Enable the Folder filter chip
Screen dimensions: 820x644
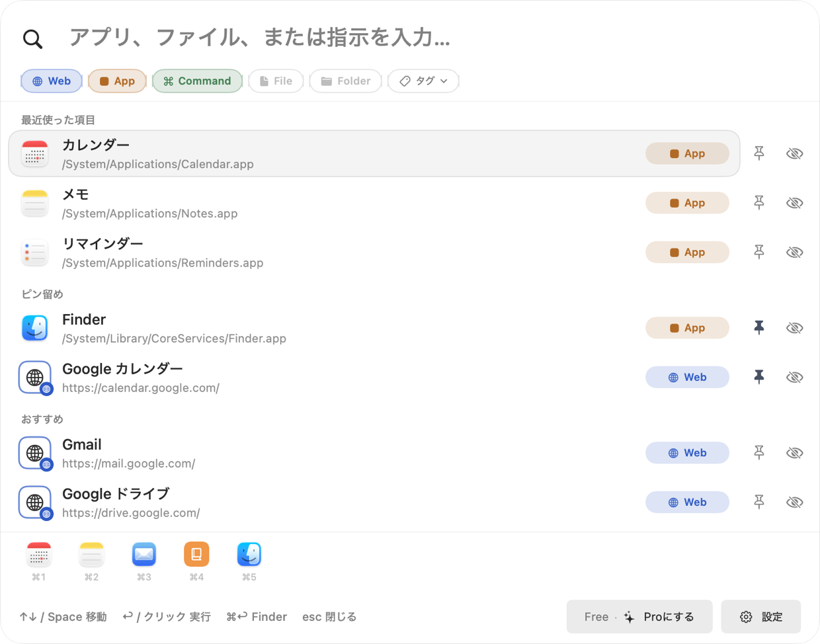(345, 81)
